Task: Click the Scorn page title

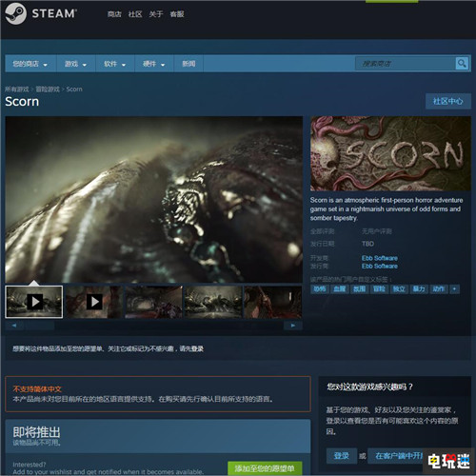Action: coord(22,102)
